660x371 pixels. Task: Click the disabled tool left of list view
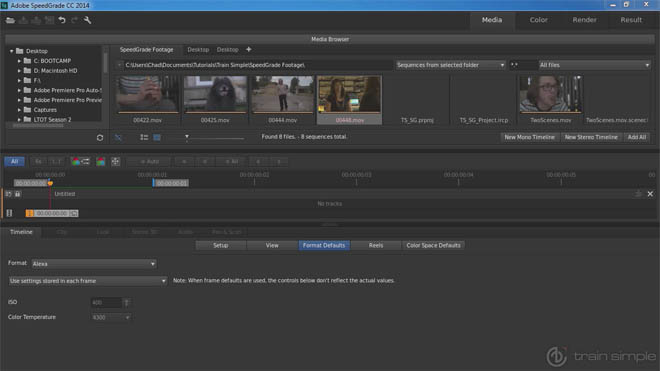[118, 137]
